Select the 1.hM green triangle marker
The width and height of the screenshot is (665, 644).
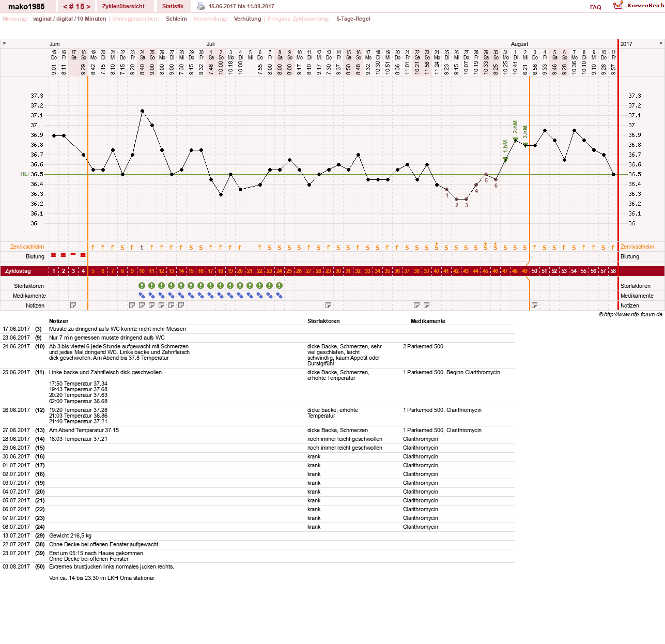505,159
